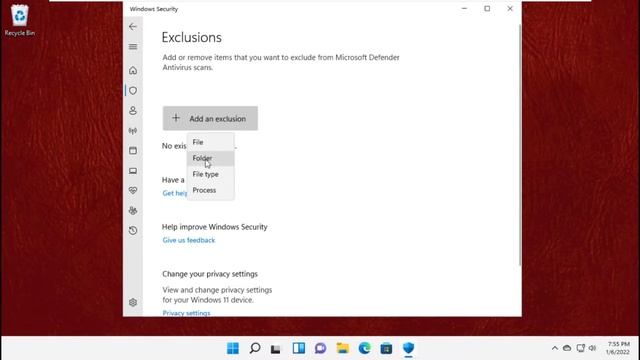Open Protection history clock icon

(x=133, y=231)
